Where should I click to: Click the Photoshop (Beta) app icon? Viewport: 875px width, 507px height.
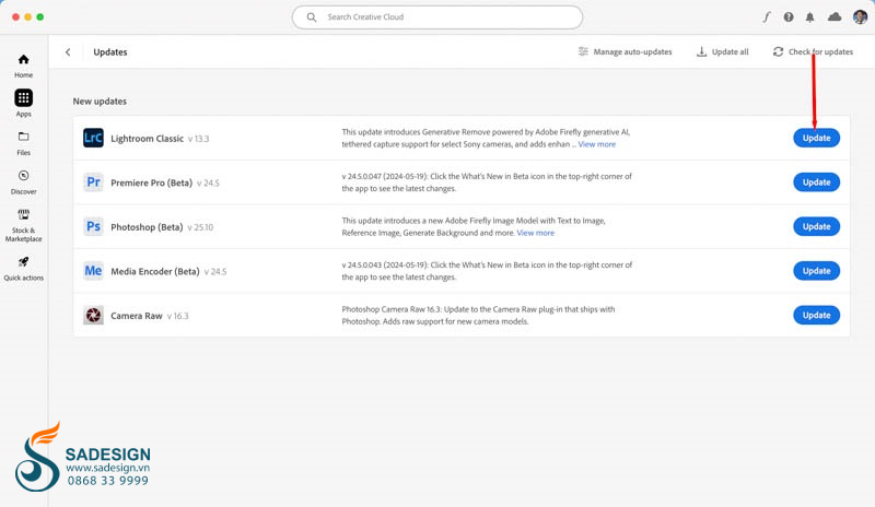coord(93,226)
